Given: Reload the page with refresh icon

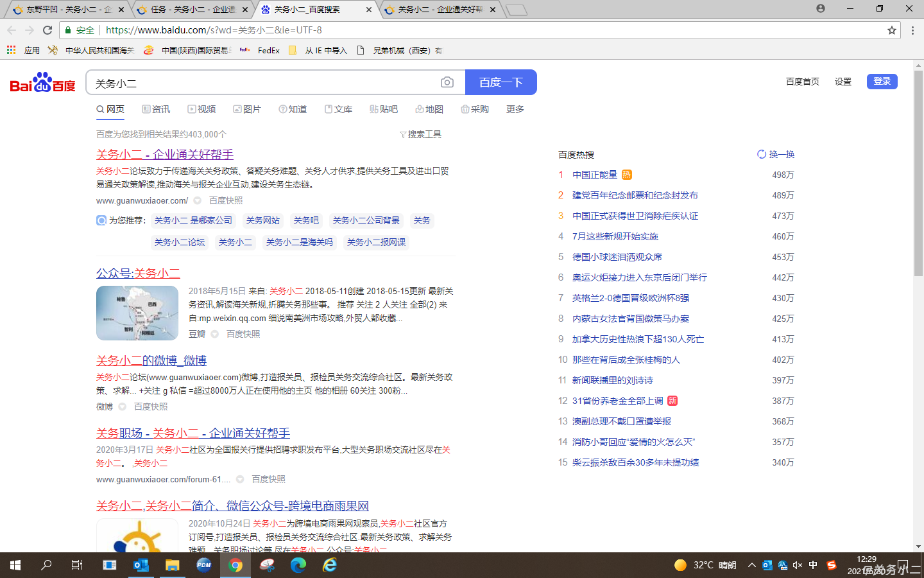Looking at the screenshot, I should pyautogui.click(x=47, y=30).
